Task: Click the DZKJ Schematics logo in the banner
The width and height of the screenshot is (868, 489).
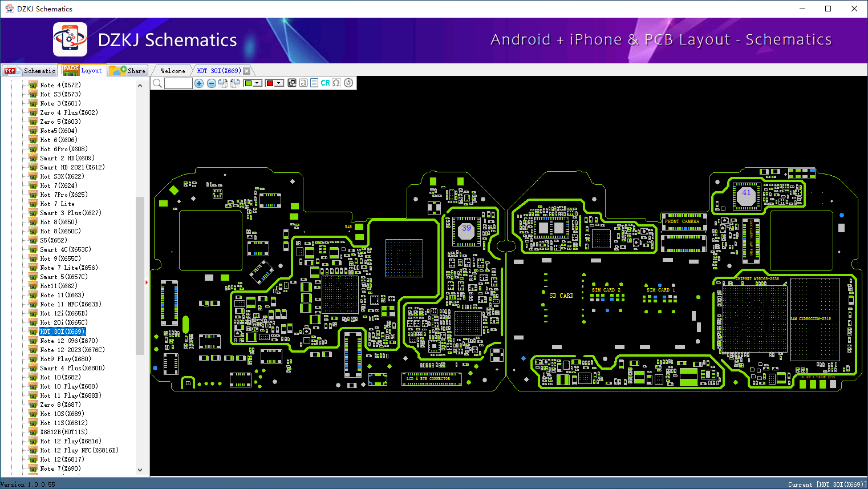Action: [x=70, y=39]
